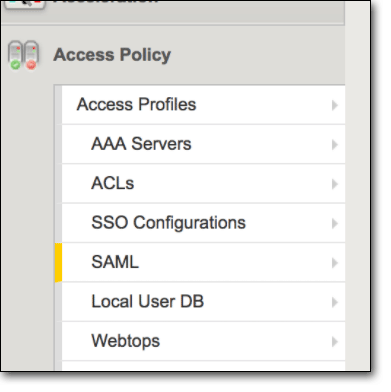Select the SAML menu item

[115, 262]
